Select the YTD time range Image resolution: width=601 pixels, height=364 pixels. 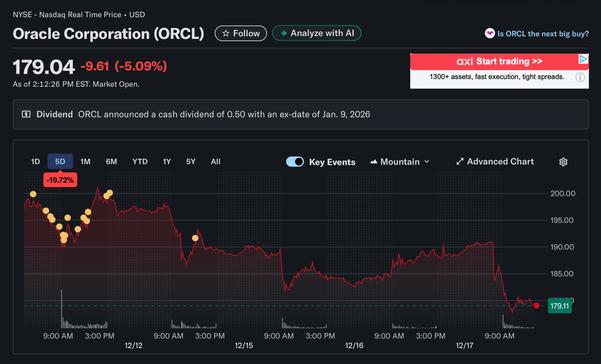140,162
